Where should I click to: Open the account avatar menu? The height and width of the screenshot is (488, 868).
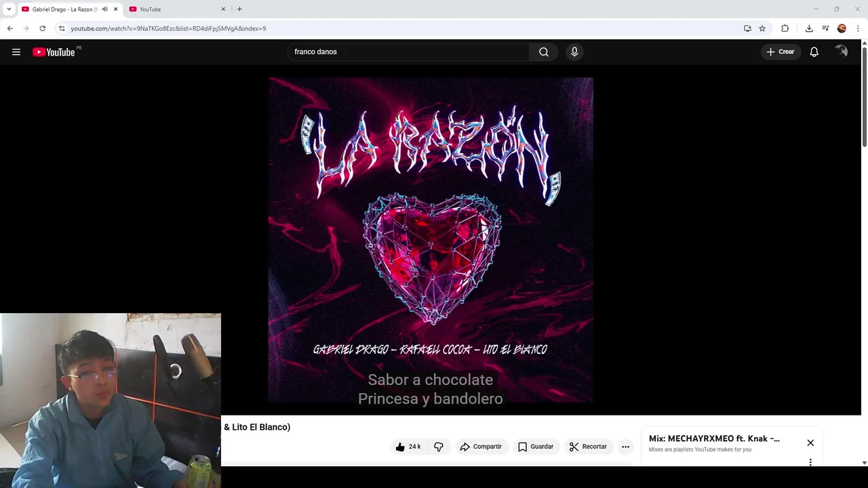coord(841,52)
